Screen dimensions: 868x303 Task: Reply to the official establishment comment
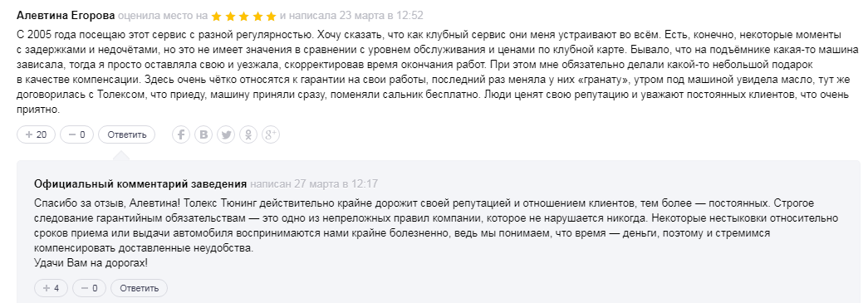point(139,288)
